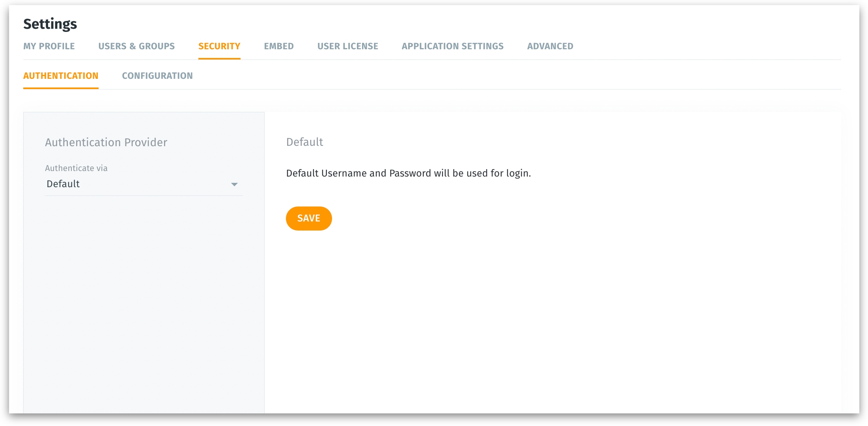868x426 pixels.
Task: Expand the Authenticate via dropdown arrow
Action: (234, 184)
